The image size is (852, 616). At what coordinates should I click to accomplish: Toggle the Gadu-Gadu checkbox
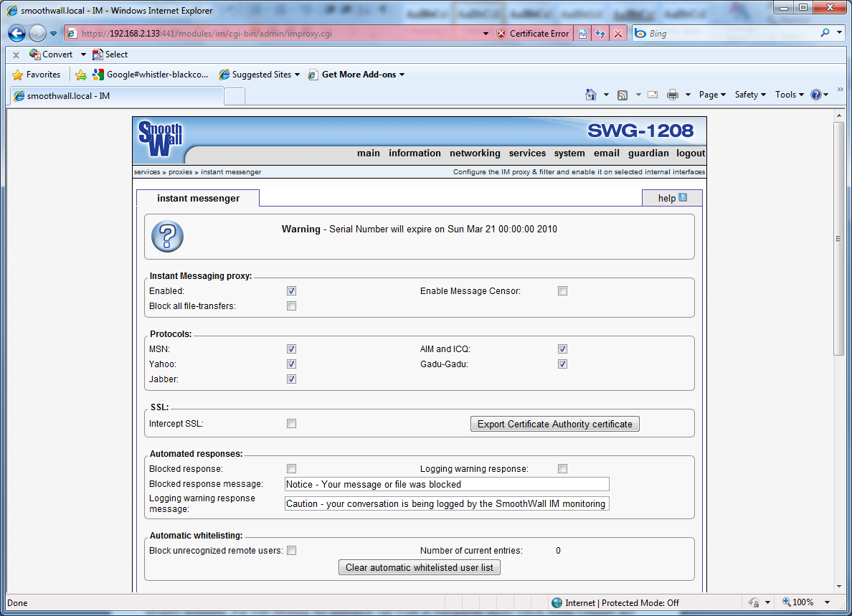pos(562,364)
